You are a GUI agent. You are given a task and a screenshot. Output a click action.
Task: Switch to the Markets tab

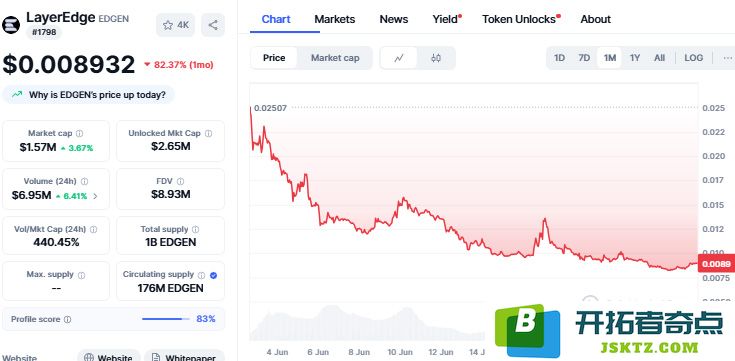[x=335, y=19]
